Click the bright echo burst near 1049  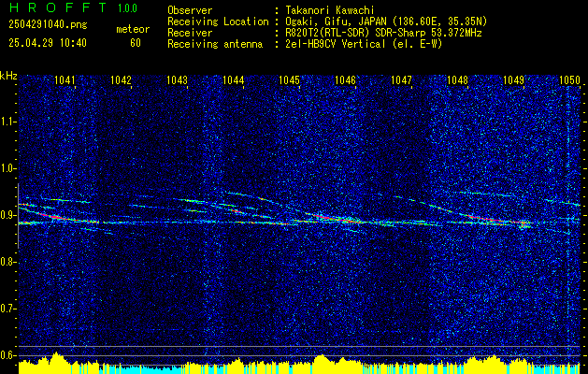523,224
